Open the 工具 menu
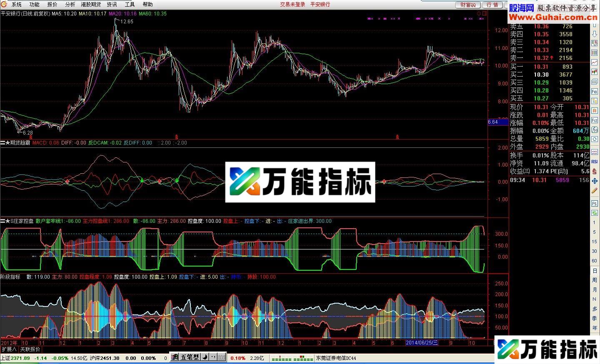Image resolution: width=600 pixels, height=364 pixels. tap(130, 5)
